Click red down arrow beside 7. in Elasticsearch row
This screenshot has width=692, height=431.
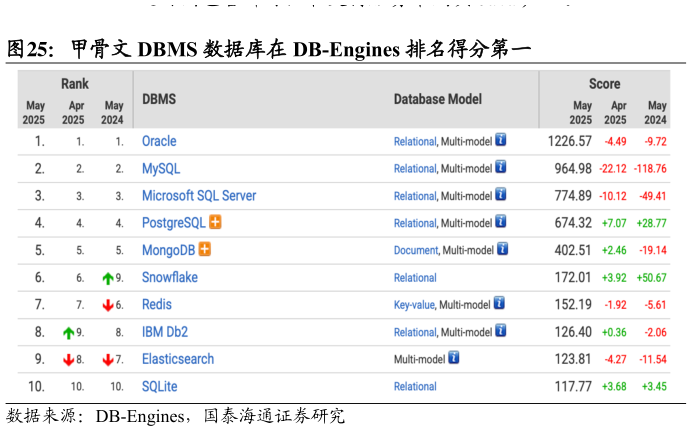(x=108, y=360)
